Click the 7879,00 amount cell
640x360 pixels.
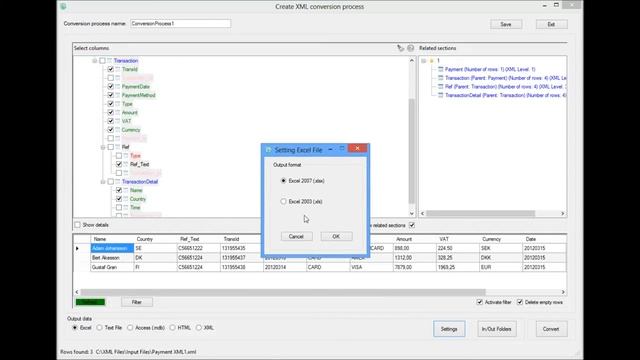point(415,267)
